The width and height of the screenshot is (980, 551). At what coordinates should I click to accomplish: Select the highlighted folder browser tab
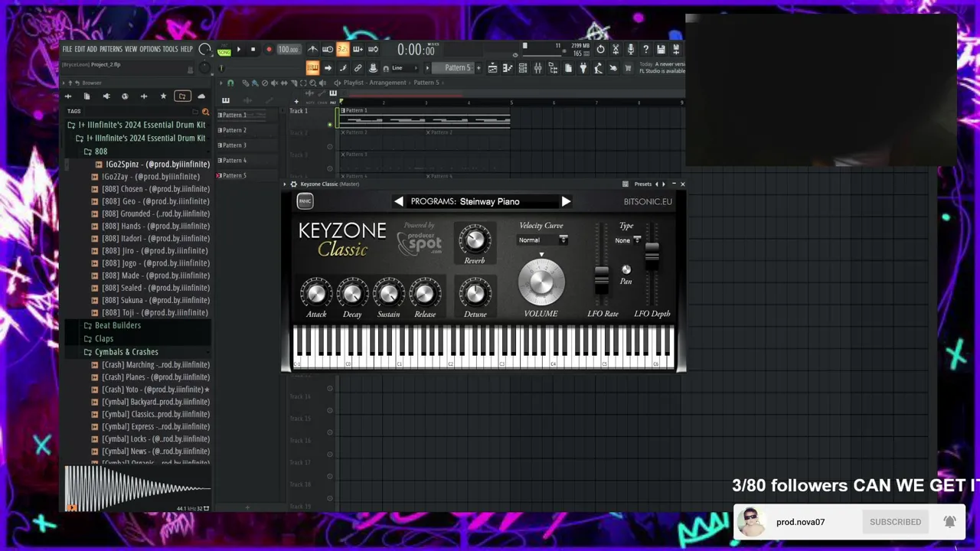pos(182,96)
